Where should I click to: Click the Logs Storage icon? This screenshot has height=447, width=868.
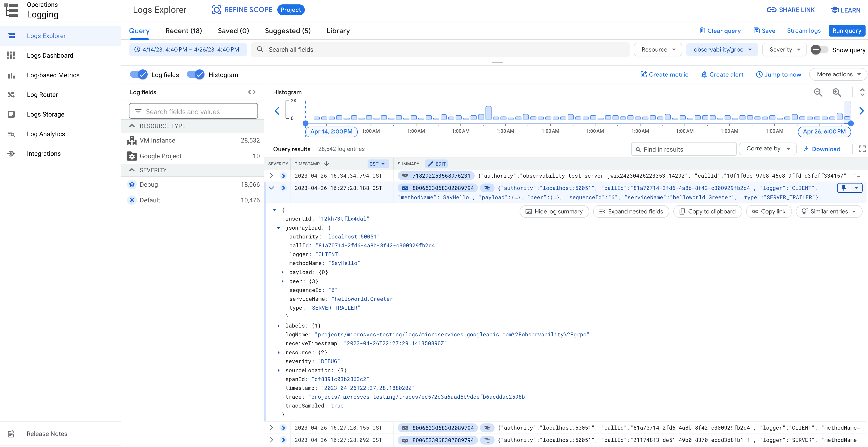click(11, 114)
